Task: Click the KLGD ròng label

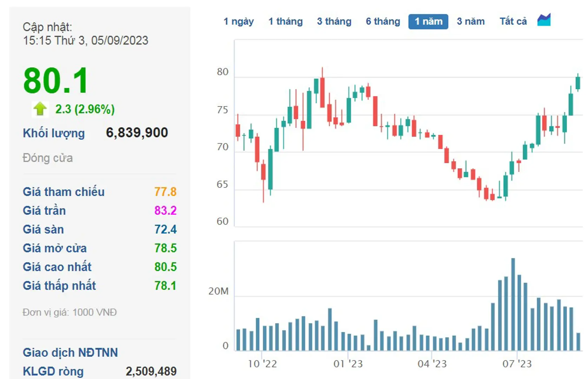Action: click(53, 371)
